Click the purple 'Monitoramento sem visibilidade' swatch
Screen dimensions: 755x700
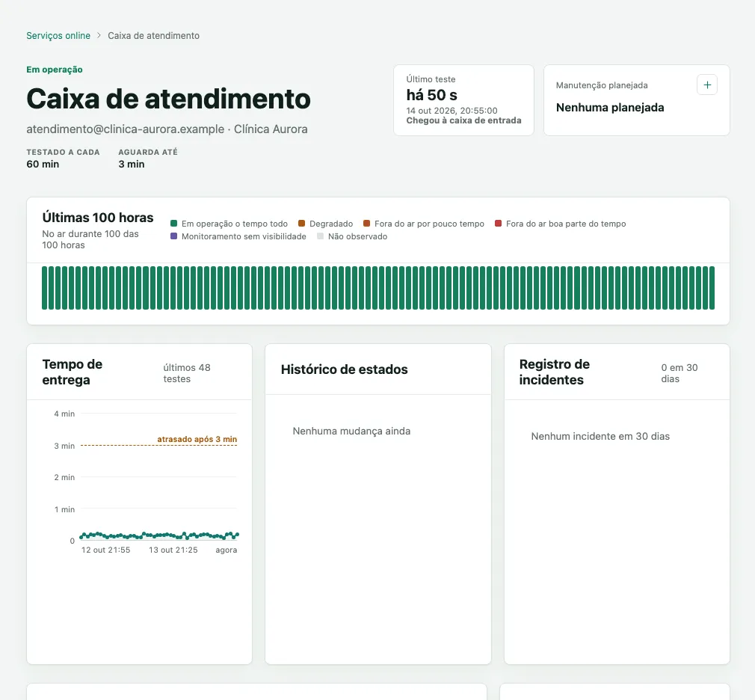(x=174, y=236)
